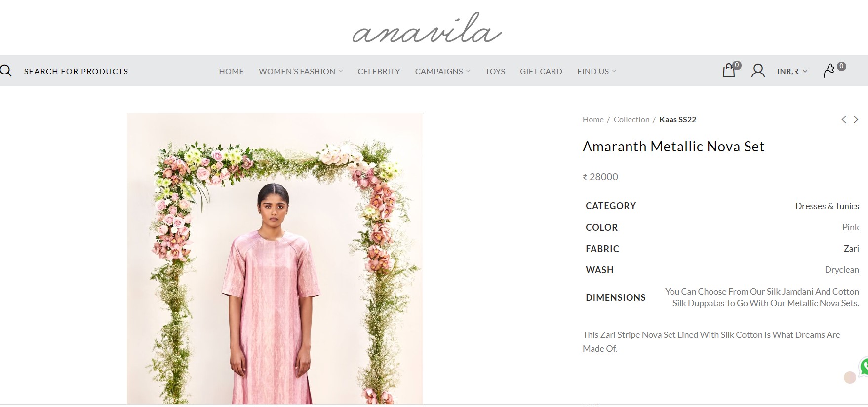868x407 pixels.
Task: Go to next product arrow
Action: (x=856, y=120)
